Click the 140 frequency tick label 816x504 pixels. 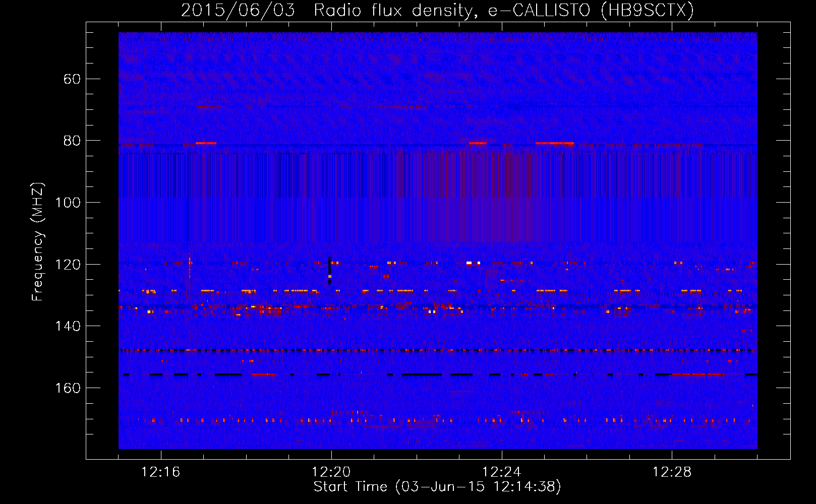(x=68, y=326)
